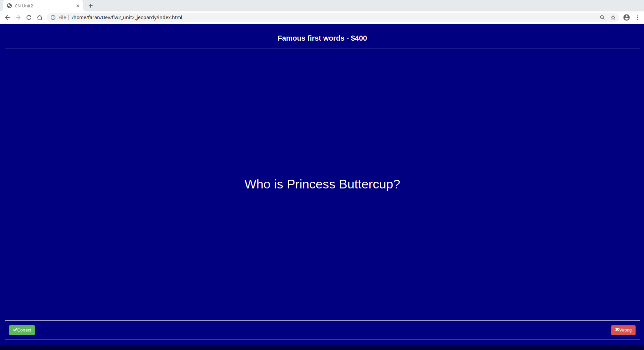This screenshot has height=350, width=644.
Task: Bookmark this page with the star
Action: point(613,17)
